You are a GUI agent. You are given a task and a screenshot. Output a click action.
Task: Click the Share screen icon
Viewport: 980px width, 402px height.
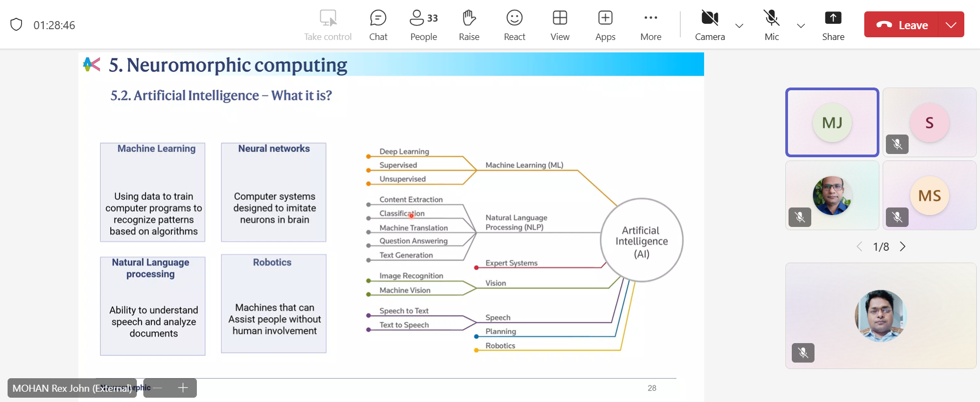[833, 25]
